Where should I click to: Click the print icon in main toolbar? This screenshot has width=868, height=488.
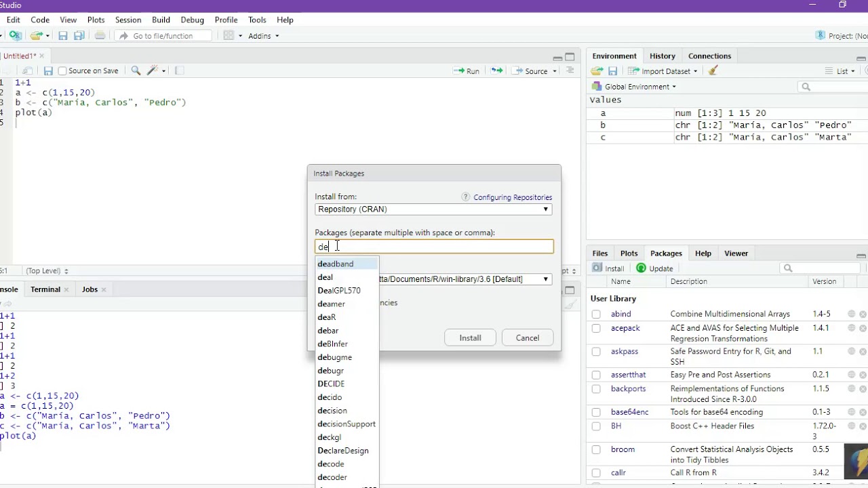(100, 36)
